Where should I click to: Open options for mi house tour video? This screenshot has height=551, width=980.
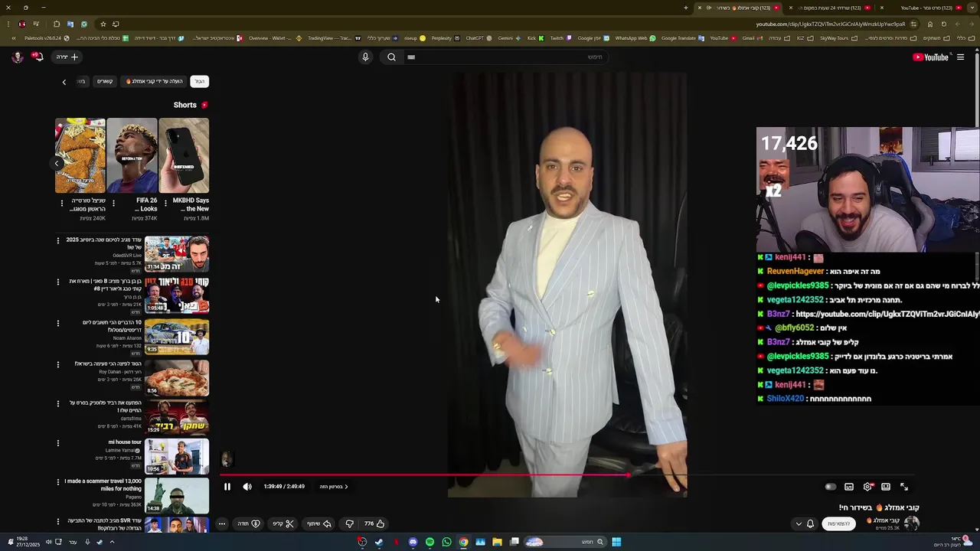click(58, 443)
